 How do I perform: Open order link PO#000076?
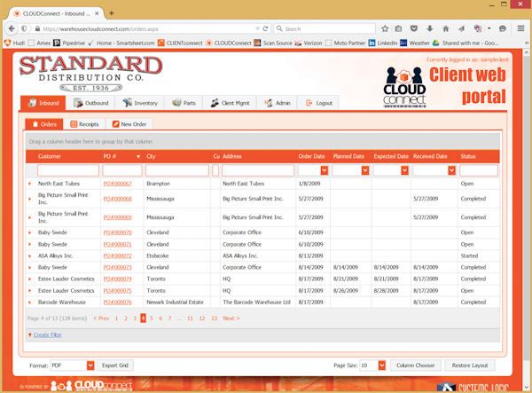pos(117,302)
